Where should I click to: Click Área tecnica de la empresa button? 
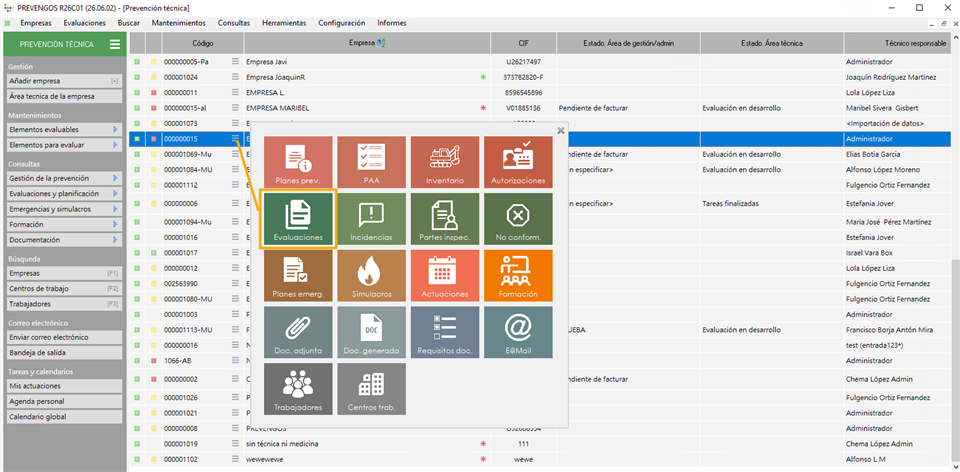click(x=64, y=96)
